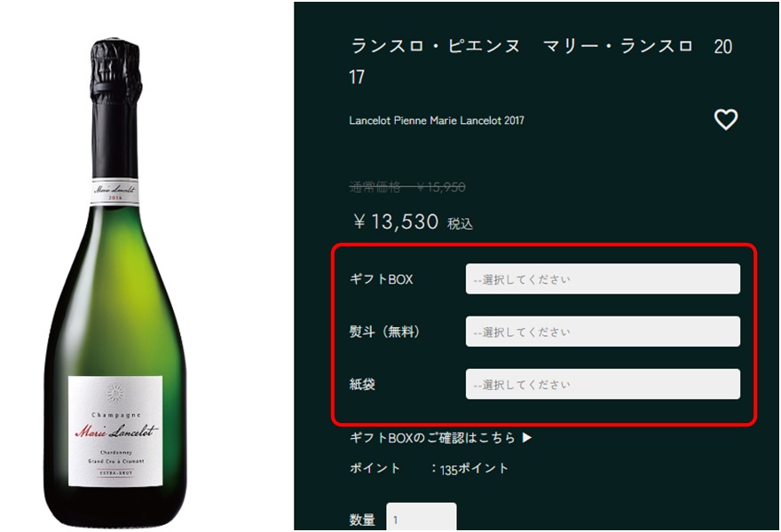
Task: Click the 数量 label
Action: (x=362, y=520)
